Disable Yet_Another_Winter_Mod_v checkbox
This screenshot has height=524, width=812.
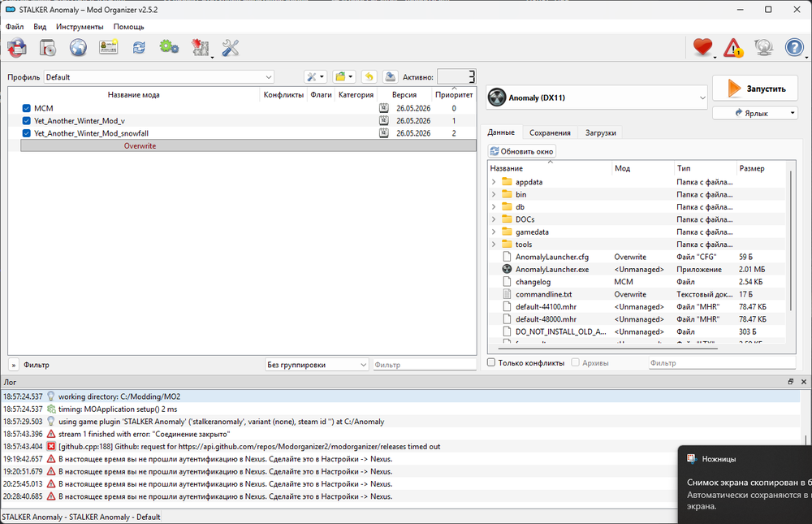click(27, 121)
